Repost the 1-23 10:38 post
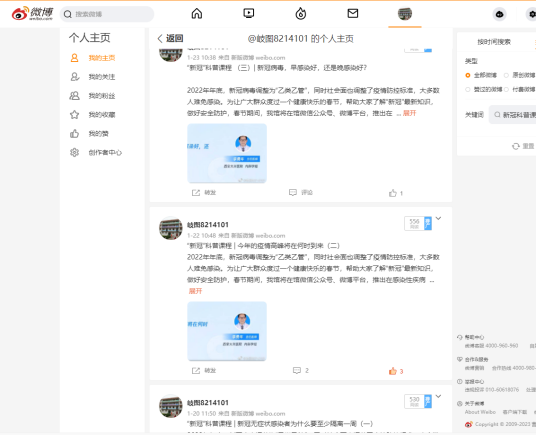 204,193
